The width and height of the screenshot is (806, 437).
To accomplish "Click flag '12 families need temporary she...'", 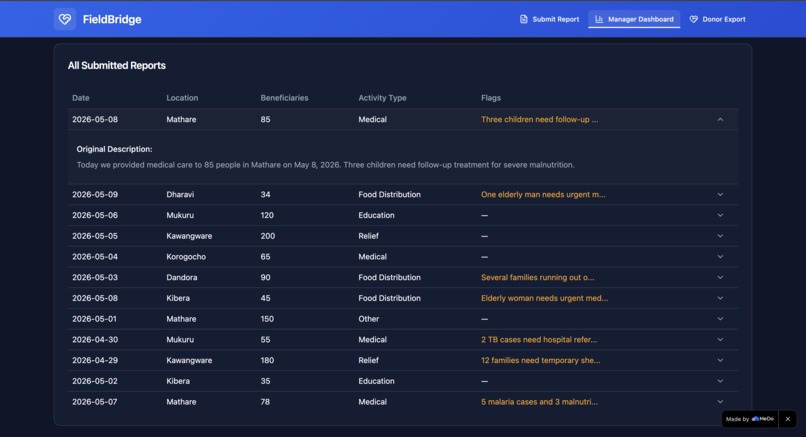I will [541, 360].
